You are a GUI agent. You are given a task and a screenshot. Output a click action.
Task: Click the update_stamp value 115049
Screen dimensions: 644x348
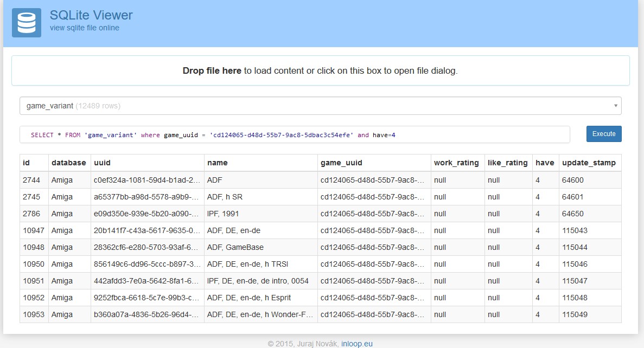coord(575,314)
